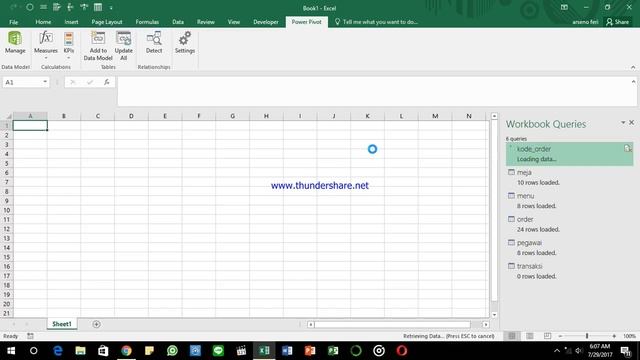Screen dimensions: 640x360
Task: Select the transaksi query
Action: pyautogui.click(x=569, y=271)
